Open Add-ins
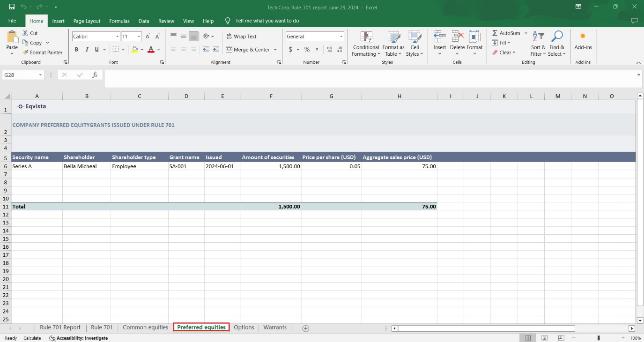 [x=583, y=41]
